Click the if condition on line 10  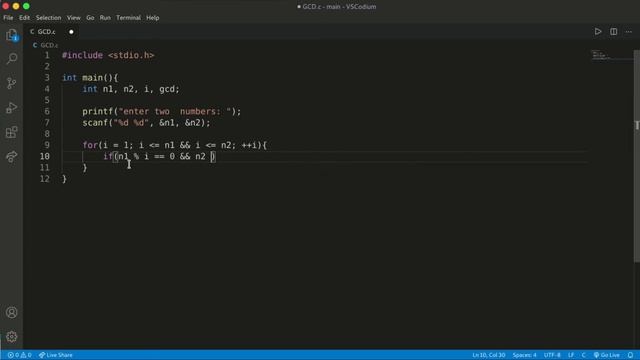pos(159,156)
